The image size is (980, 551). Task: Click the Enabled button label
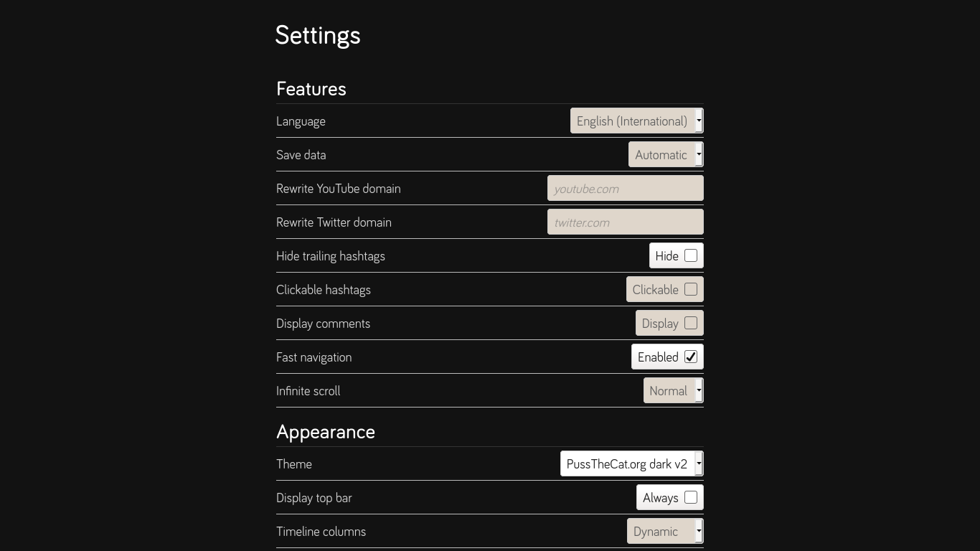coord(658,357)
